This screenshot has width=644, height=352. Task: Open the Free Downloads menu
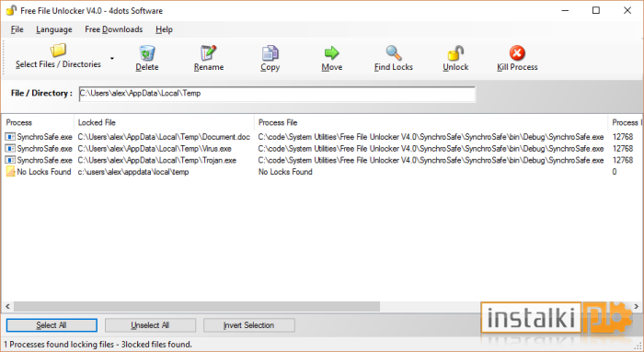(114, 29)
